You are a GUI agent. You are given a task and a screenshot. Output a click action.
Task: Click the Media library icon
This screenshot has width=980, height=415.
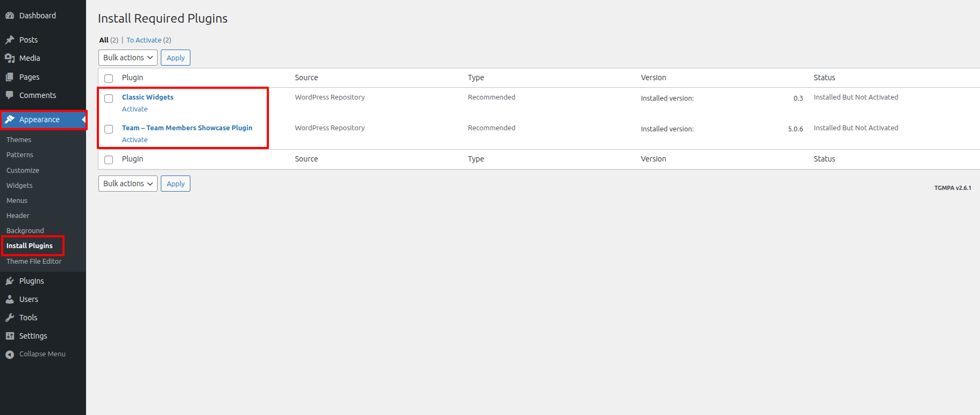[x=10, y=58]
